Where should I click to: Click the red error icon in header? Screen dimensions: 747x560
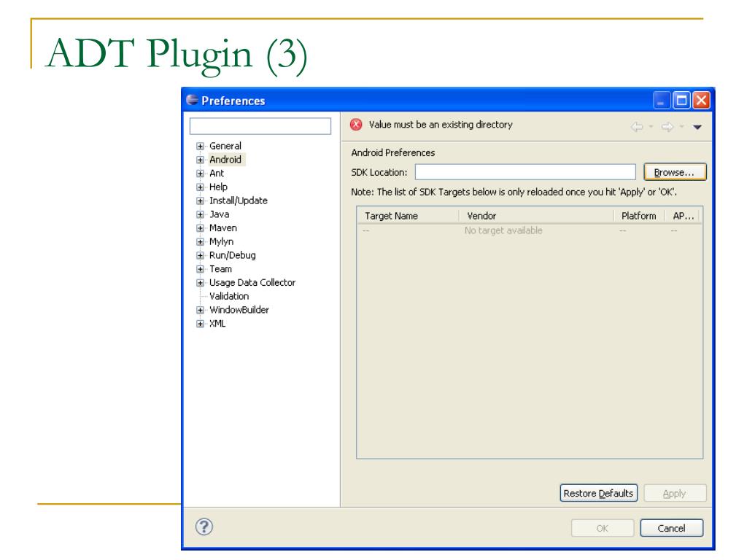(x=356, y=125)
